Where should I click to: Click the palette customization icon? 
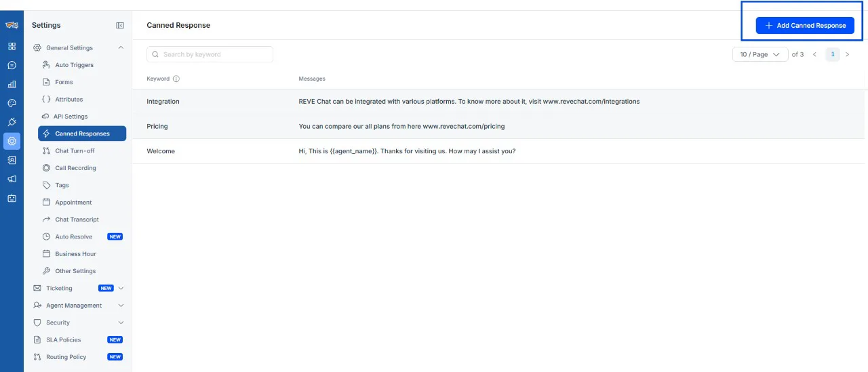[12, 104]
